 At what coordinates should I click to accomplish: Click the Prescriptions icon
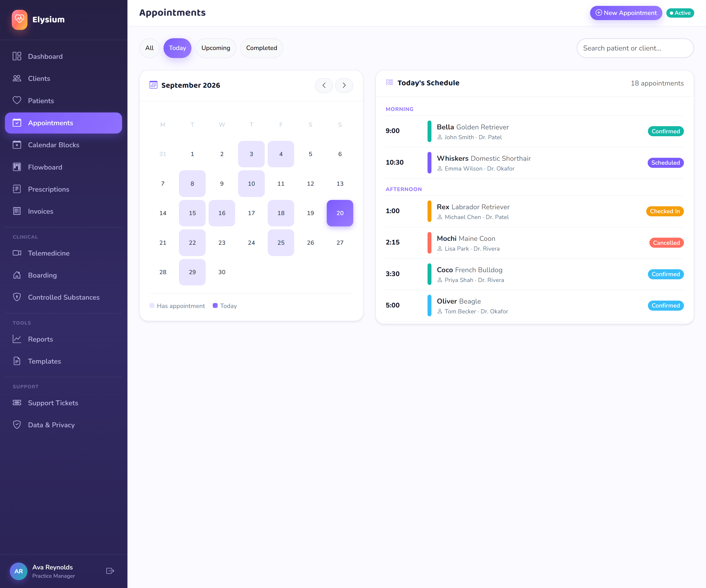coord(17,189)
